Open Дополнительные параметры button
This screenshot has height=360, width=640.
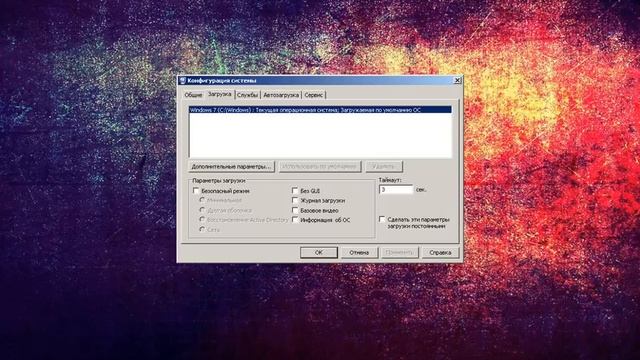pos(231,167)
